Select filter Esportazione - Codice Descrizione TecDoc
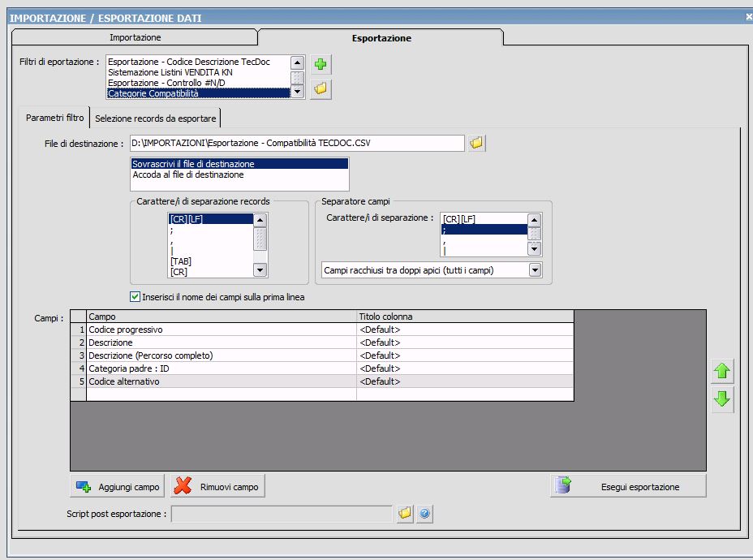 pos(198,62)
